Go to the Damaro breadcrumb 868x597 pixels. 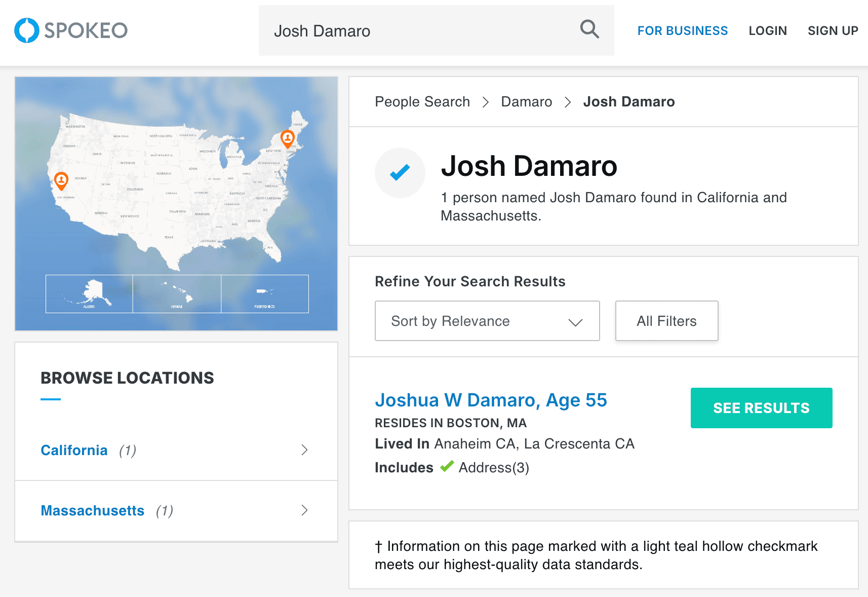tap(527, 102)
